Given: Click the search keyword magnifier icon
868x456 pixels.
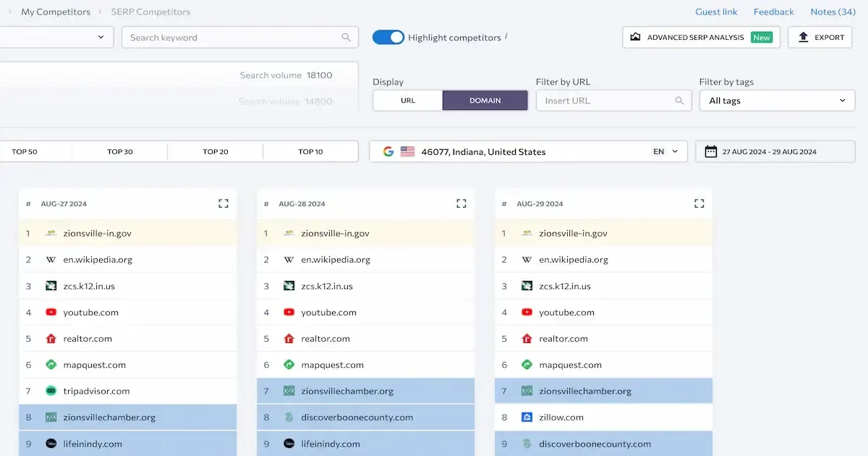Looking at the screenshot, I should click(346, 38).
